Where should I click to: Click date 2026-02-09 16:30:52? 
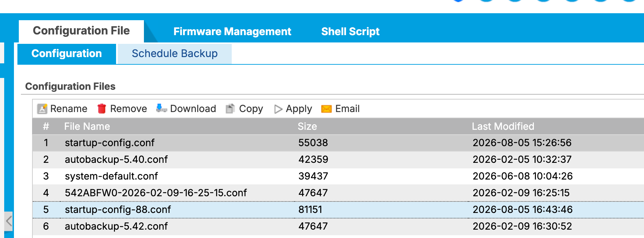coord(522,226)
